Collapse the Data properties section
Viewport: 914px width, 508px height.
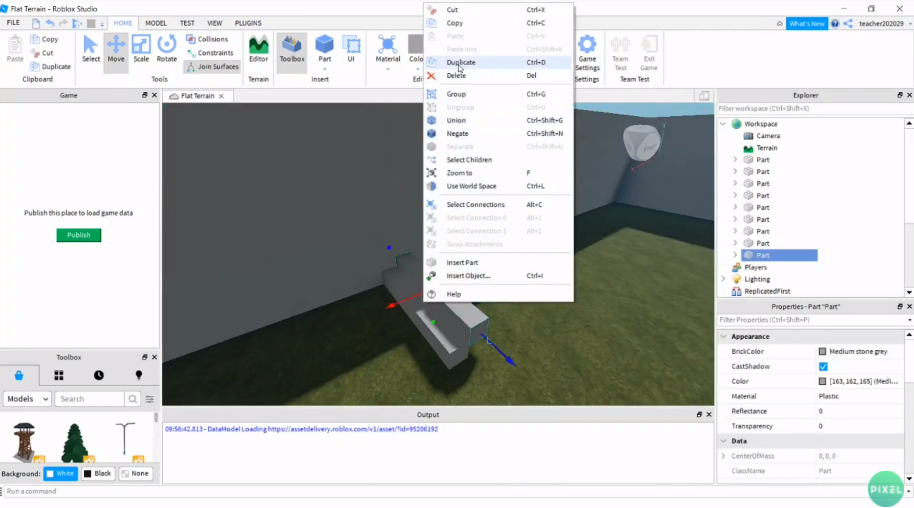(x=723, y=441)
